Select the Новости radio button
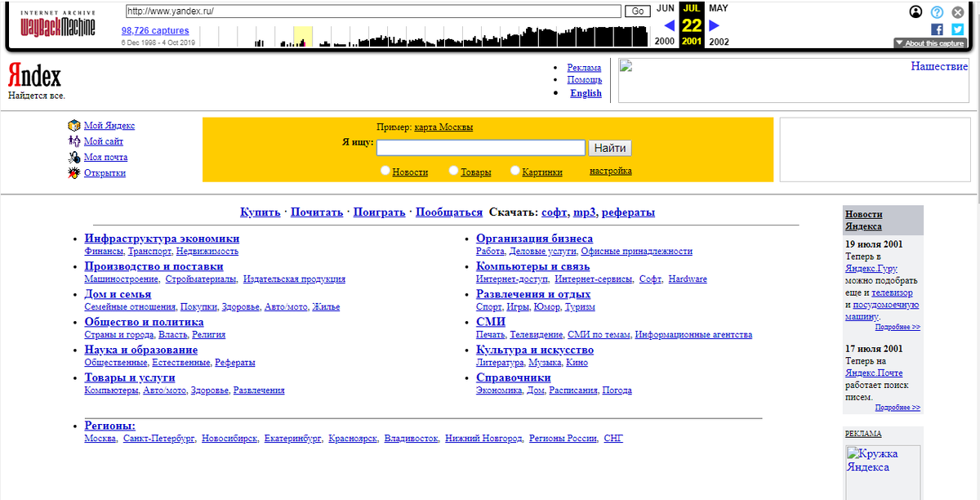The image size is (980, 500). pos(385,171)
